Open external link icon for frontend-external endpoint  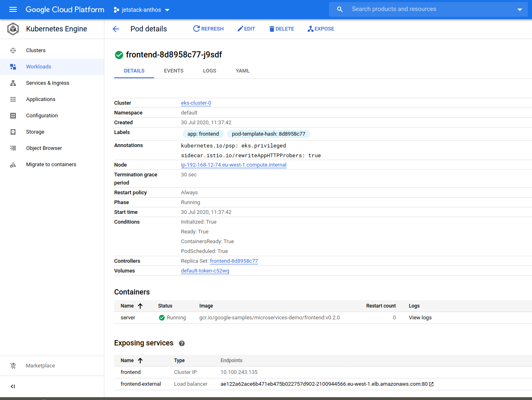[431, 384]
